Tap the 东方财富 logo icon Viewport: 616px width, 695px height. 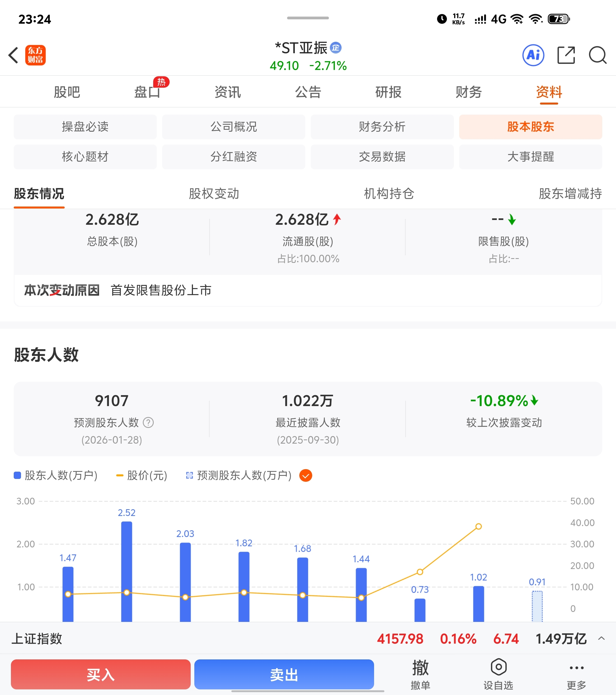[35, 55]
